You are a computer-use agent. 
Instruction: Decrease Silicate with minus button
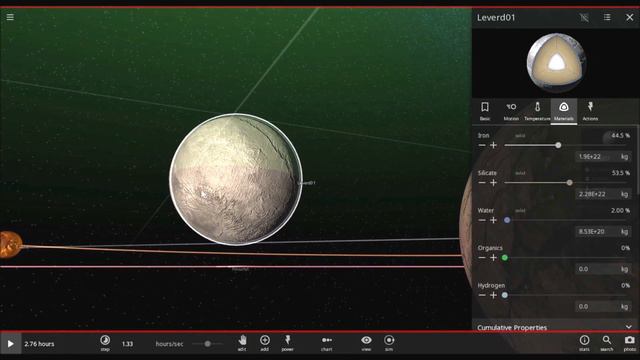[x=482, y=182]
